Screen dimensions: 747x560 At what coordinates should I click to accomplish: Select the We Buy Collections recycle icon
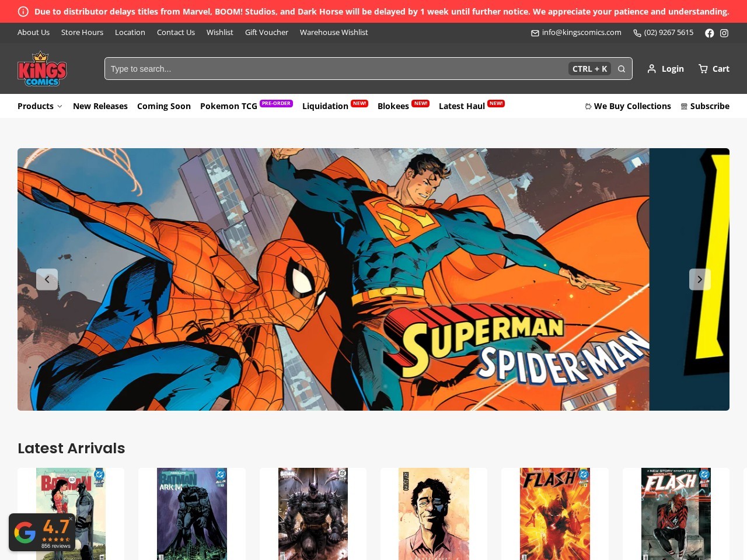pyautogui.click(x=587, y=106)
